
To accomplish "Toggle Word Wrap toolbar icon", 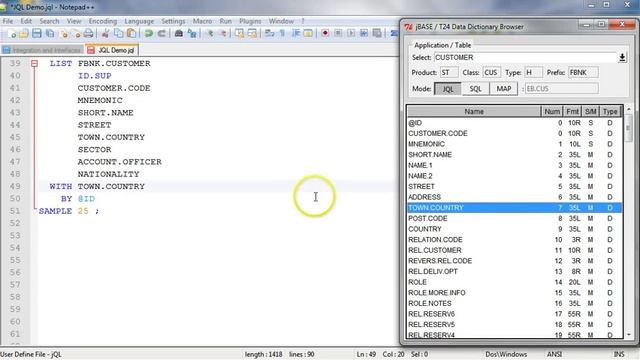I will pos(269,33).
